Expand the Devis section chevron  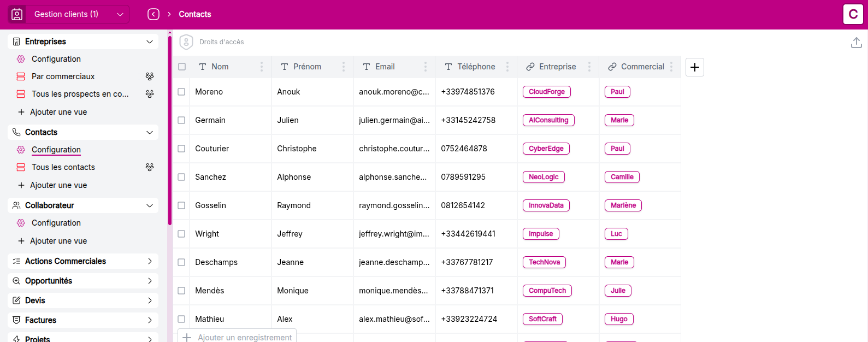[x=150, y=300]
